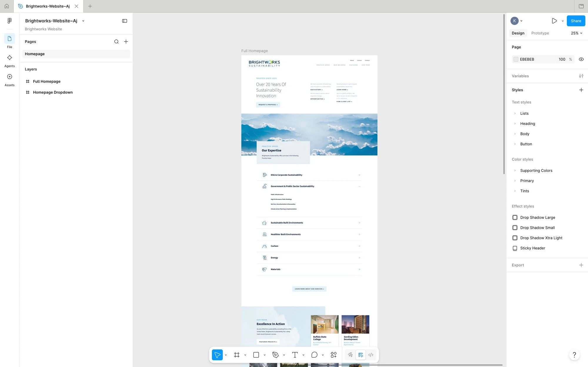Click the Full Homepage frame label on canvas

pyautogui.click(x=255, y=51)
